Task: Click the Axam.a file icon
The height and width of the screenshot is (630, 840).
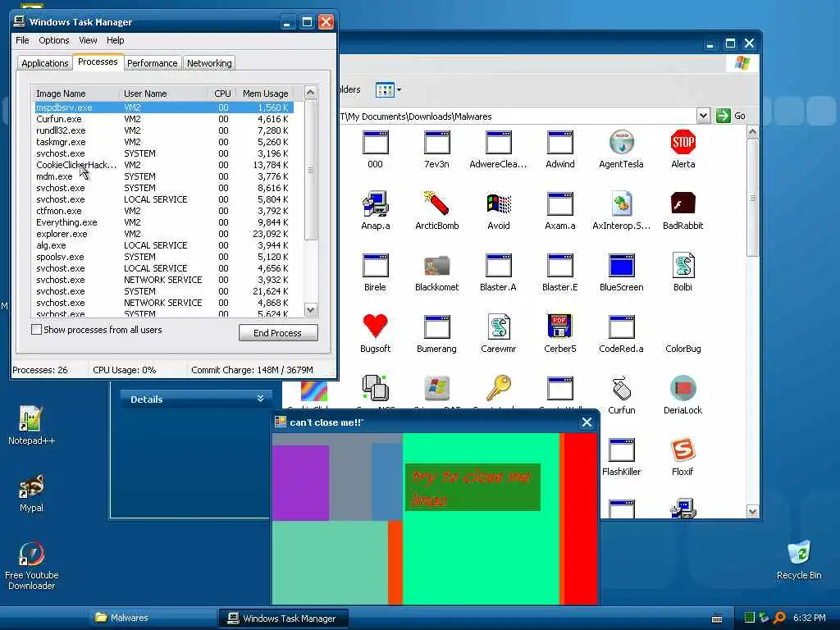Action: click(559, 204)
